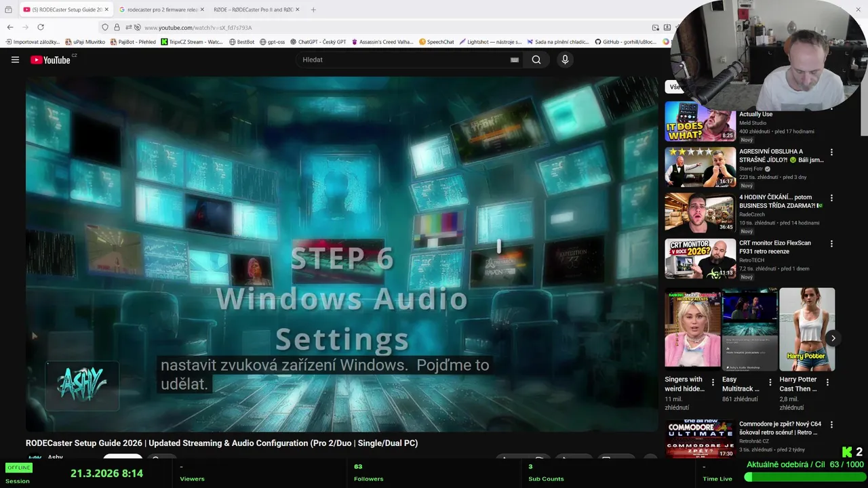
Task: Open the RetroTECH channel name
Action: (752, 260)
